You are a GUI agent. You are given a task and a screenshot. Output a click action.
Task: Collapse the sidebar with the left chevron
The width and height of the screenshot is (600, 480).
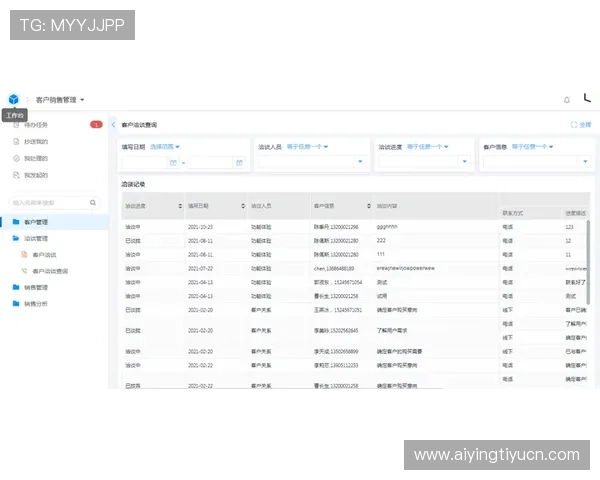point(113,125)
